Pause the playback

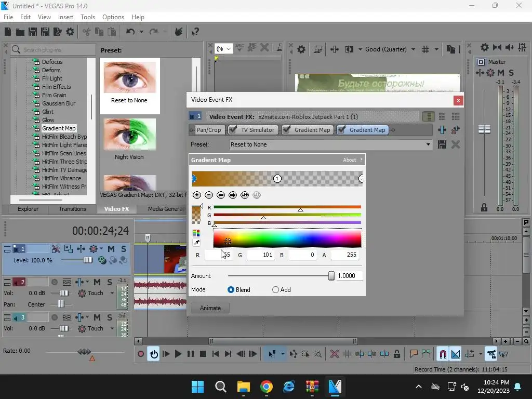coord(191,354)
